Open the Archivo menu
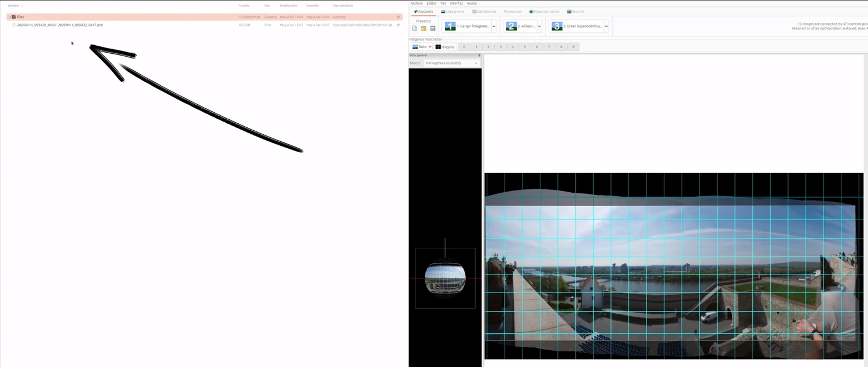The height and width of the screenshot is (367, 868). (417, 3)
